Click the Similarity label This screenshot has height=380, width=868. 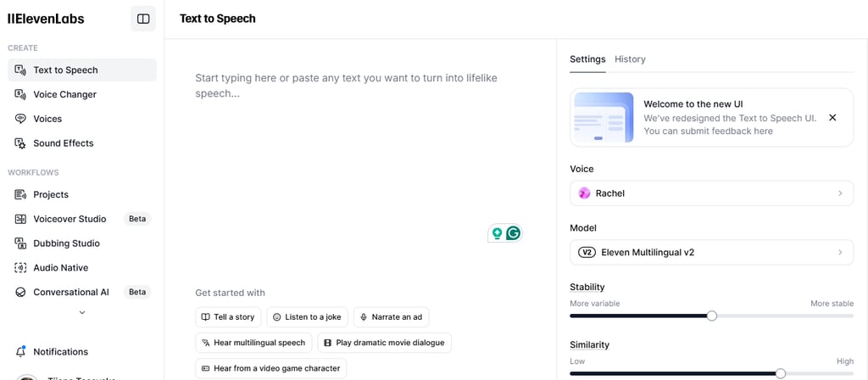(x=590, y=345)
